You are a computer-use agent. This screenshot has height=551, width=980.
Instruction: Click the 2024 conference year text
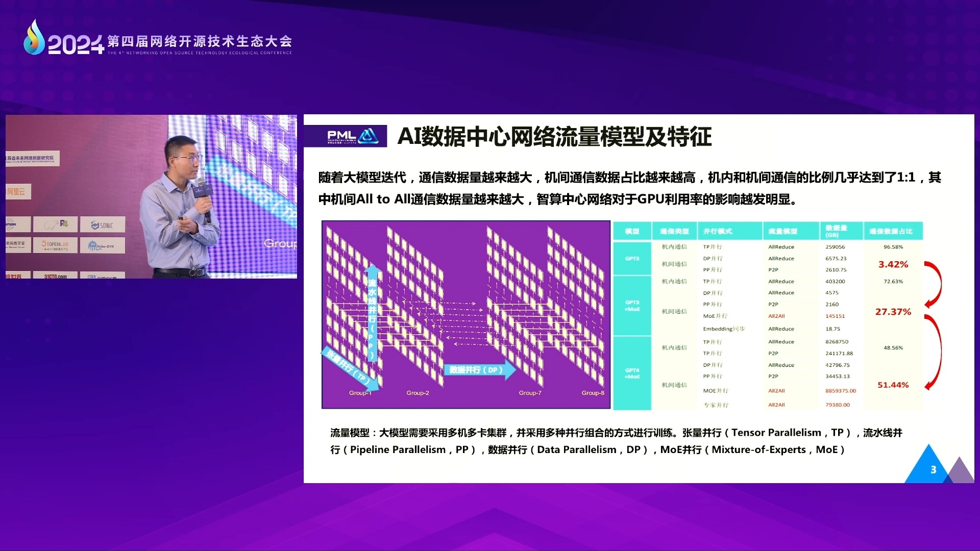pyautogui.click(x=76, y=45)
